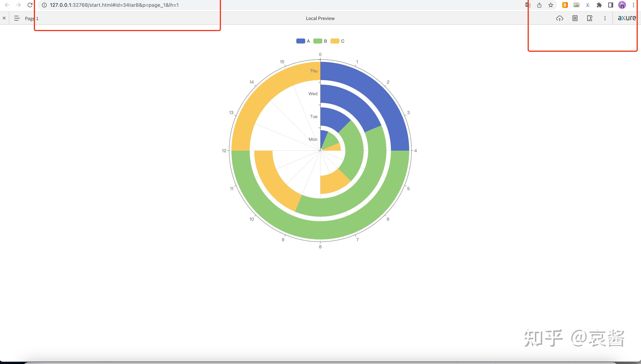The width and height of the screenshot is (641, 364).
Task: Open Publish to Axure Cloud in preview toolbar
Action: click(x=560, y=18)
